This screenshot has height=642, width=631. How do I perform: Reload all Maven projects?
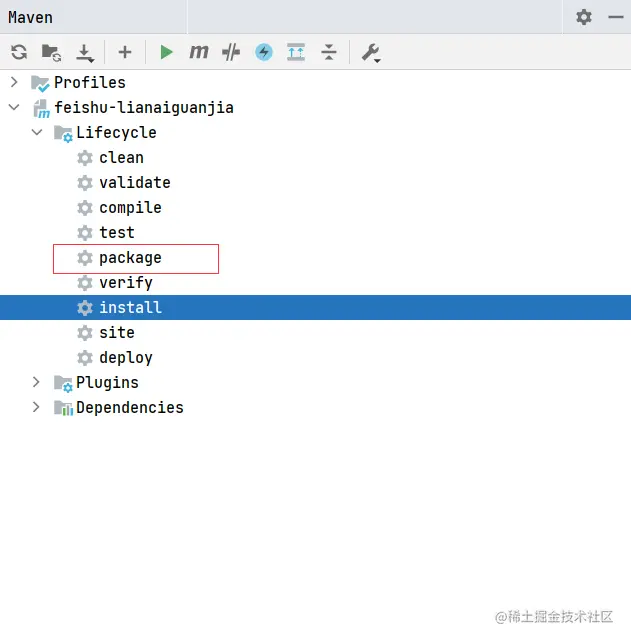point(19,52)
